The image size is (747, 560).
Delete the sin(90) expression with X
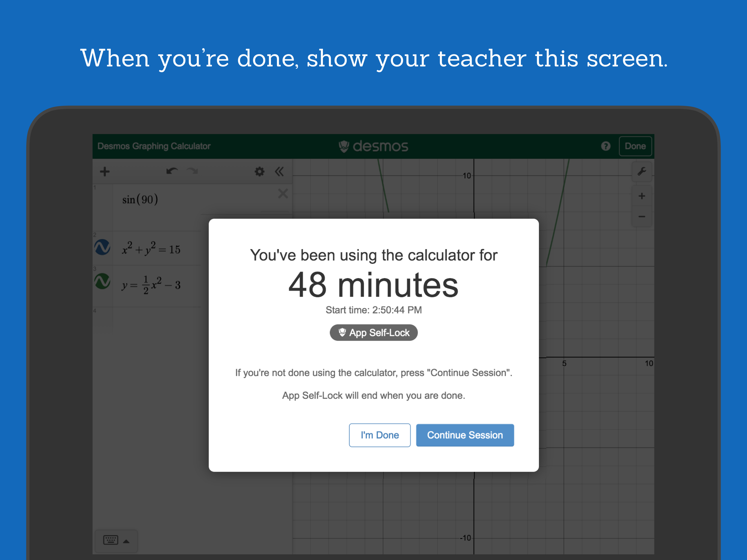pyautogui.click(x=283, y=194)
